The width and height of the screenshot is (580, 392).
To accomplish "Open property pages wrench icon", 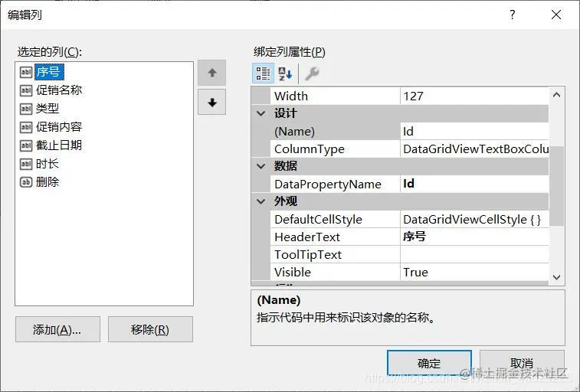I will tap(312, 73).
